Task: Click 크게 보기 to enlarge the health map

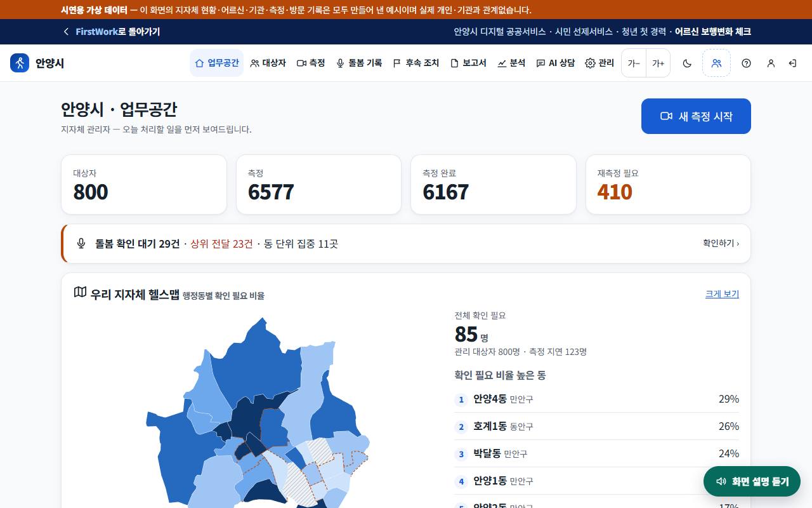Action: (x=722, y=294)
